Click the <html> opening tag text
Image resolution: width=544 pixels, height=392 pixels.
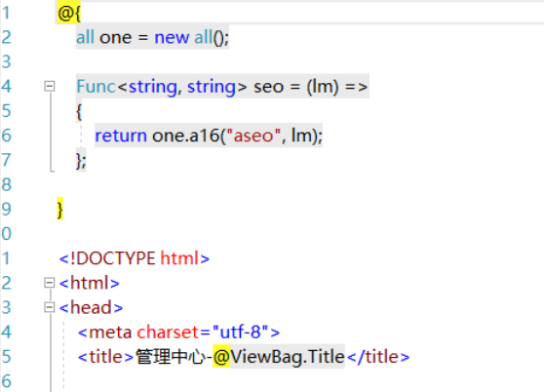pyautogui.click(x=89, y=283)
